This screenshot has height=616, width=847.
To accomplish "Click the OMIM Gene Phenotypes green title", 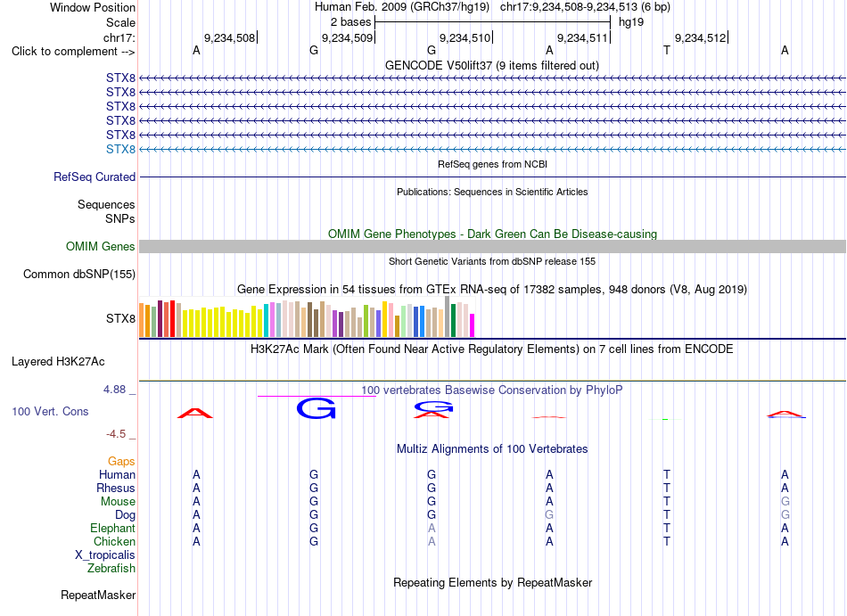I will click(493, 234).
